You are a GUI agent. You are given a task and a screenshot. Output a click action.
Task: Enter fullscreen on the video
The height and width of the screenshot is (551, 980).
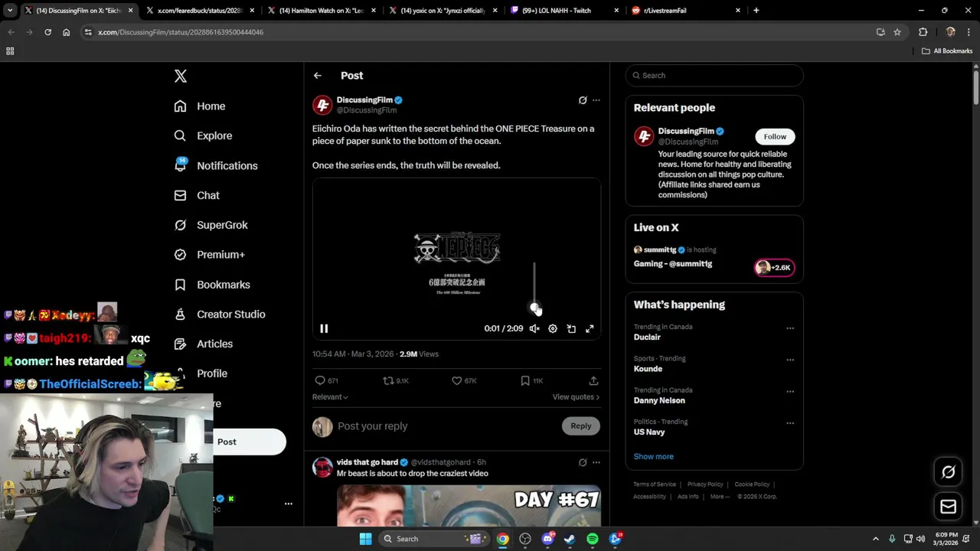coord(590,328)
